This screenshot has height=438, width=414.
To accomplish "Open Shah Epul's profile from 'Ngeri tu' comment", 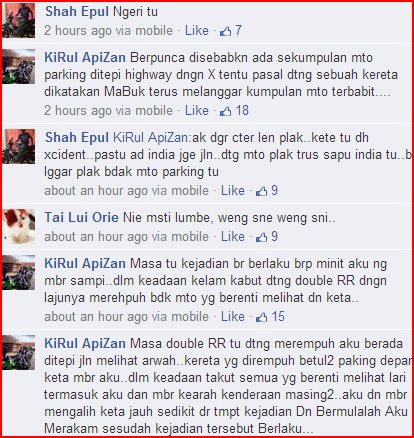I will 77,11.
